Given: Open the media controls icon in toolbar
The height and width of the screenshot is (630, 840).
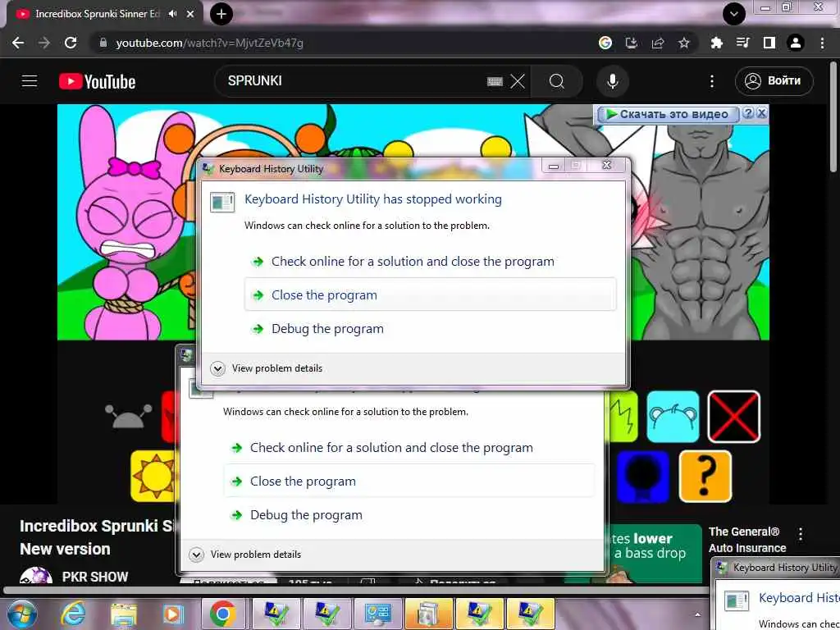Looking at the screenshot, I should [743, 43].
